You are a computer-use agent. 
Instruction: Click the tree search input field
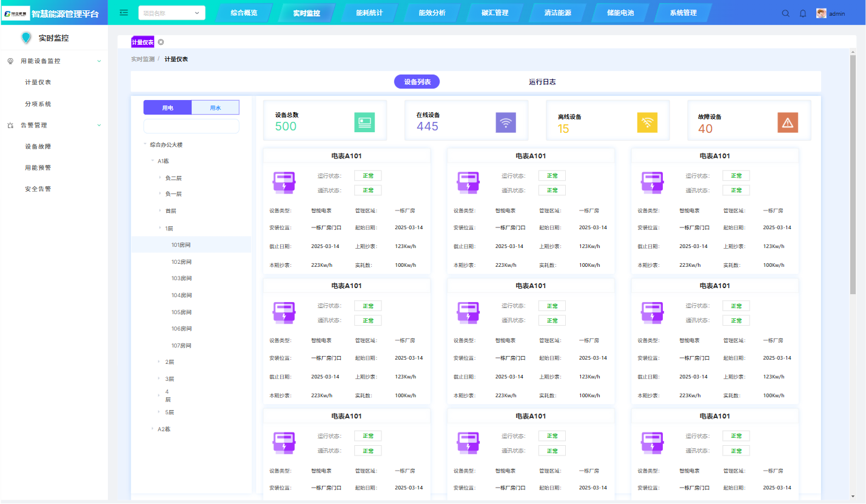tap(191, 126)
